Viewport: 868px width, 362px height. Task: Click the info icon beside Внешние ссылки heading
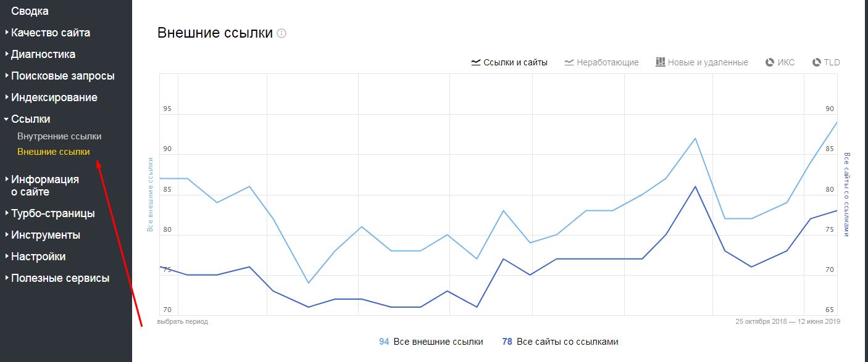click(282, 34)
